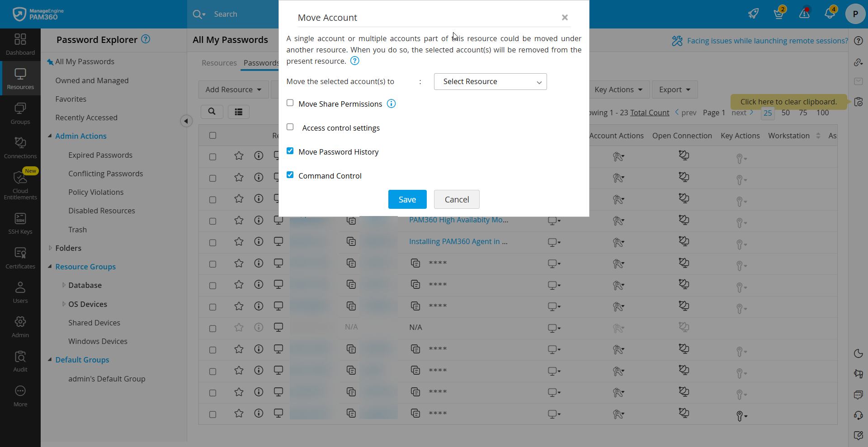
Task: Check Access control settings
Action: click(x=290, y=127)
